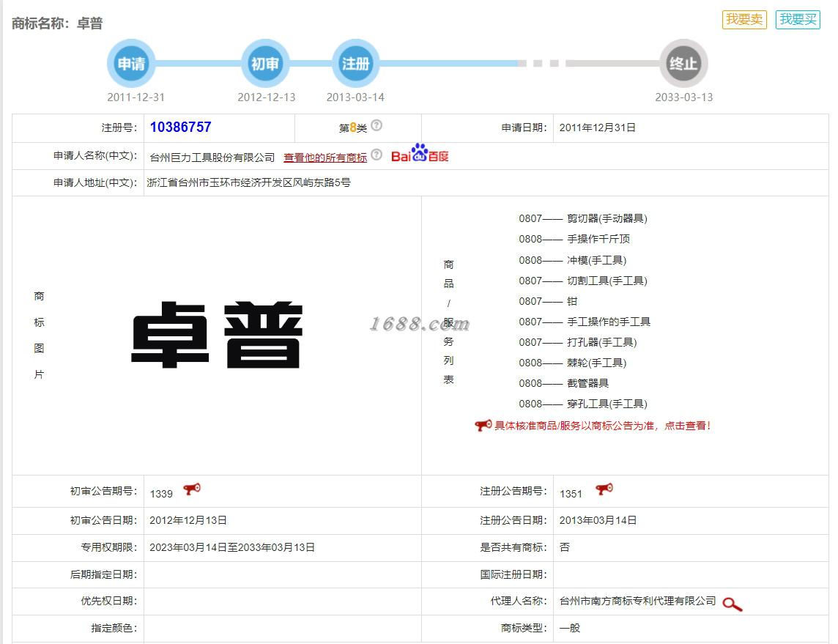Open the help icon beside 第8类
This screenshot has width=838, height=644.
click(377, 125)
